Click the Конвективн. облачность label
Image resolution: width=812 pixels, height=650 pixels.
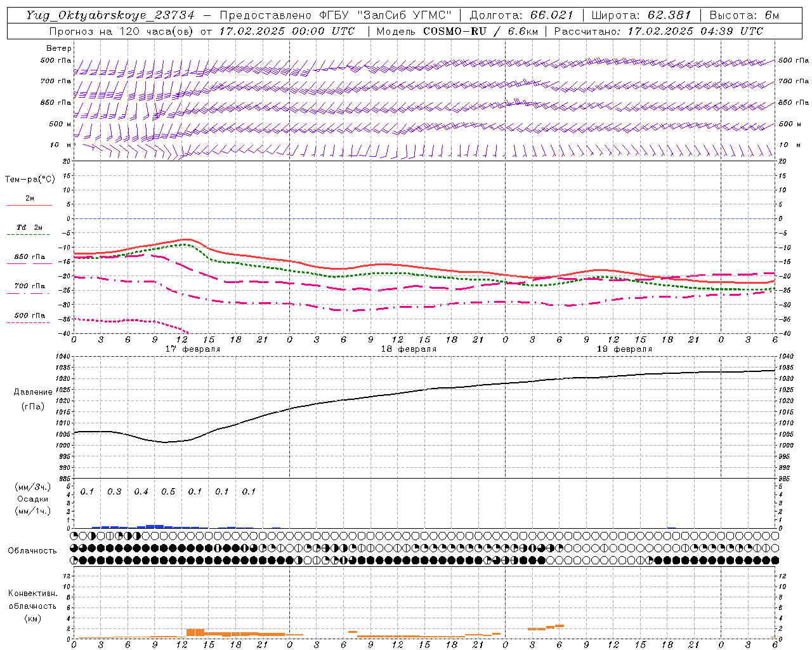click(32, 600)
